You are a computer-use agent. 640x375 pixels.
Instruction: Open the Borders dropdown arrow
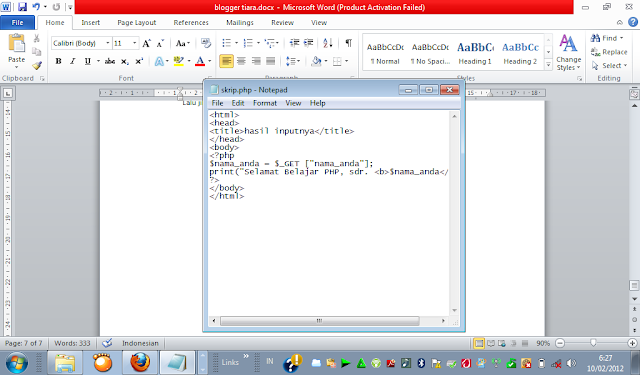pyautogui.click(x=347, y=61)
